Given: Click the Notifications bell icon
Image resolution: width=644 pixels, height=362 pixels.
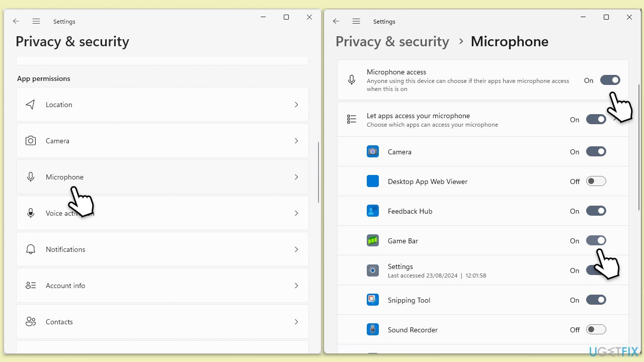Looking at the screenshot, I should 31,249.
